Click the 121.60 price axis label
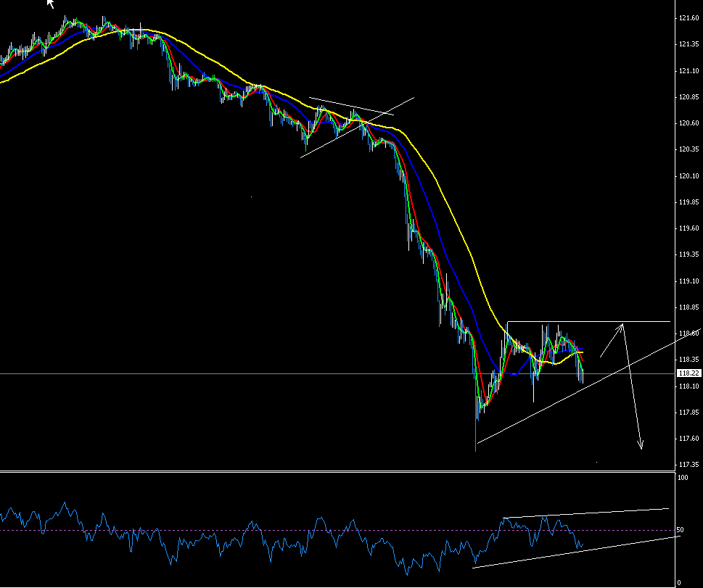This screenshot has width=703, height=588. (689, 18)
